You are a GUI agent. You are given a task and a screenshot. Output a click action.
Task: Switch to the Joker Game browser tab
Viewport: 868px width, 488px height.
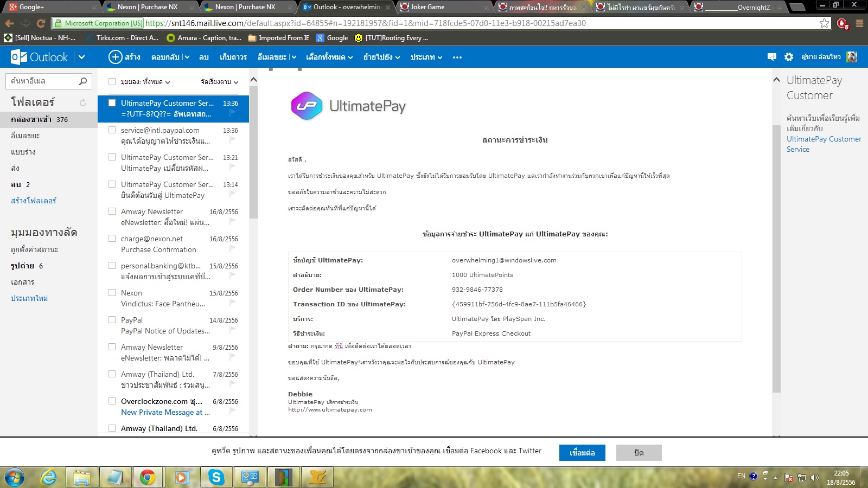tap(444, 7)
